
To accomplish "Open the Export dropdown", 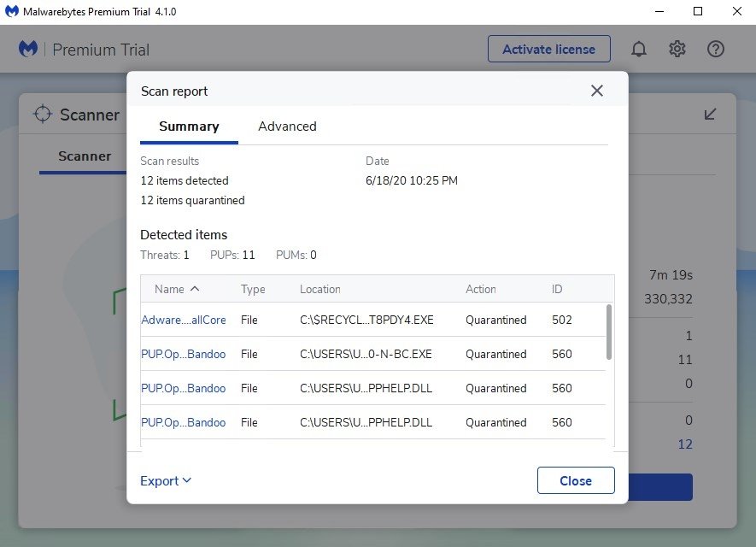I will 166,481.
